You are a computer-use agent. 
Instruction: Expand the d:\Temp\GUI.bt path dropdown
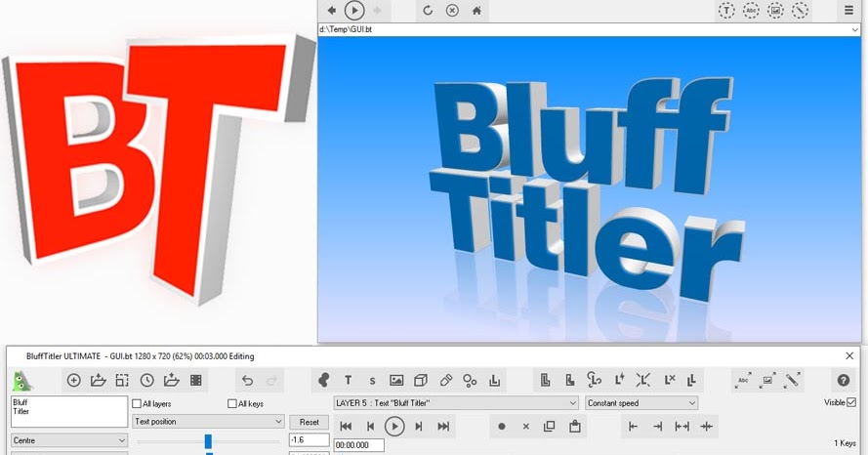click(x=855, y=30)
